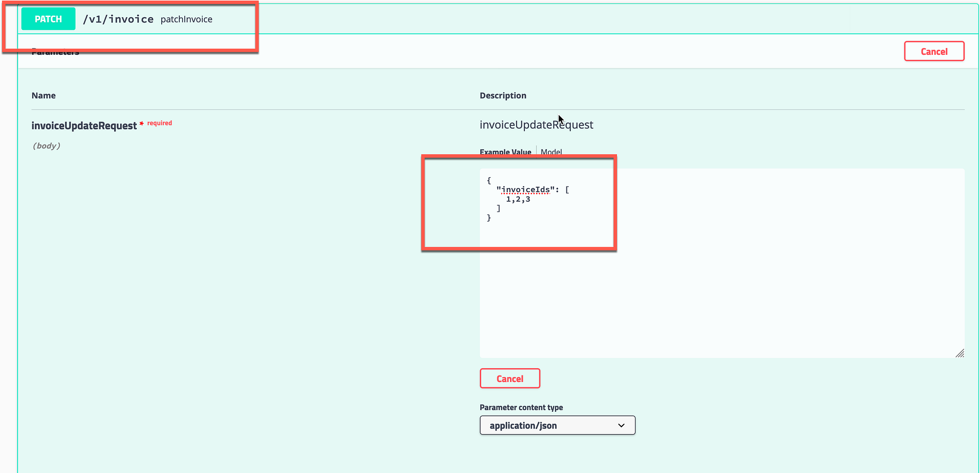Open the Parameter content type dropdown
The height and width of the screenshot is (473, 980).
coord(557,425)
